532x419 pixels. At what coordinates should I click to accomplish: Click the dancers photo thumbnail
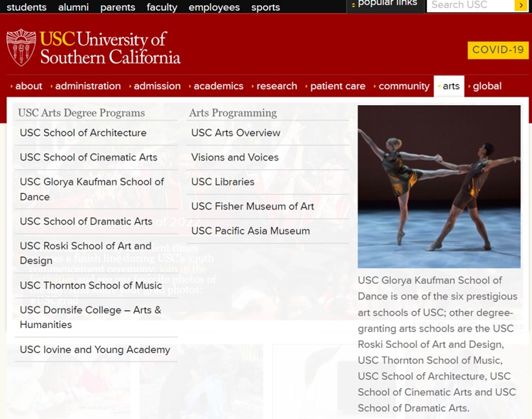(x=439, y=187)
